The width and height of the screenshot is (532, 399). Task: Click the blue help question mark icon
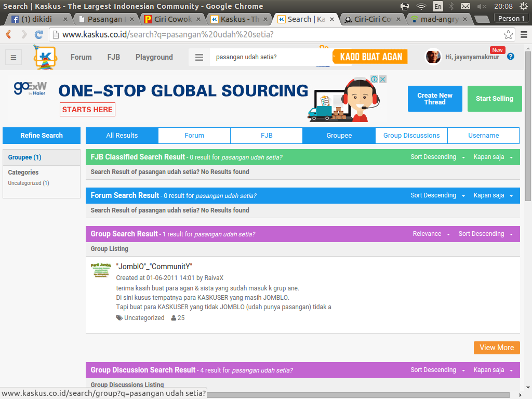tap(511, 57)
